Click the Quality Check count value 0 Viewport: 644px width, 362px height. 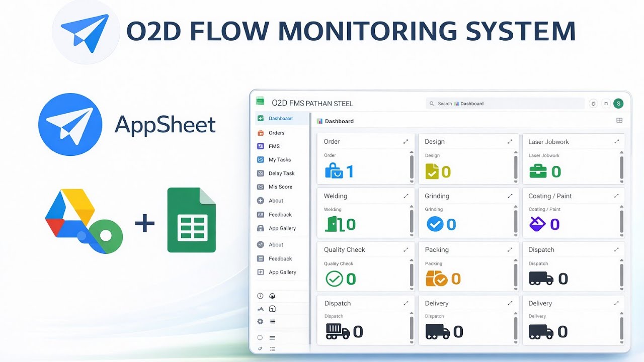[351, 279]
